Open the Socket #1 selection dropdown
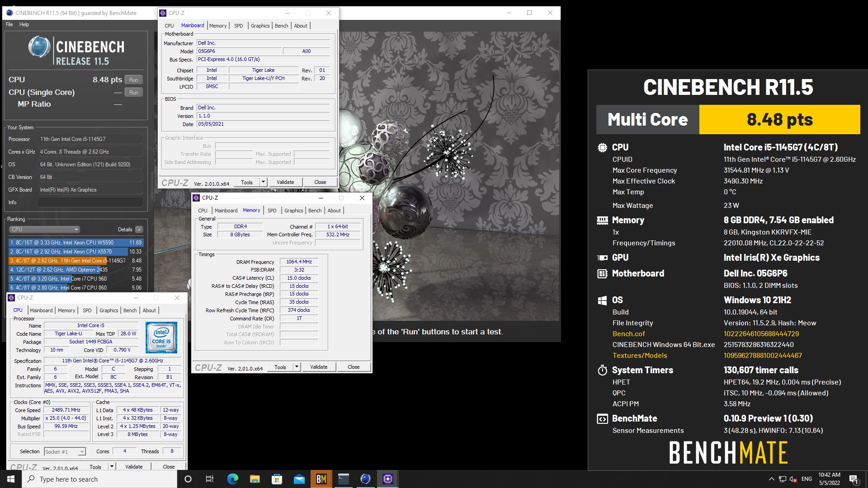868x488 pixels. pos(65,452)
